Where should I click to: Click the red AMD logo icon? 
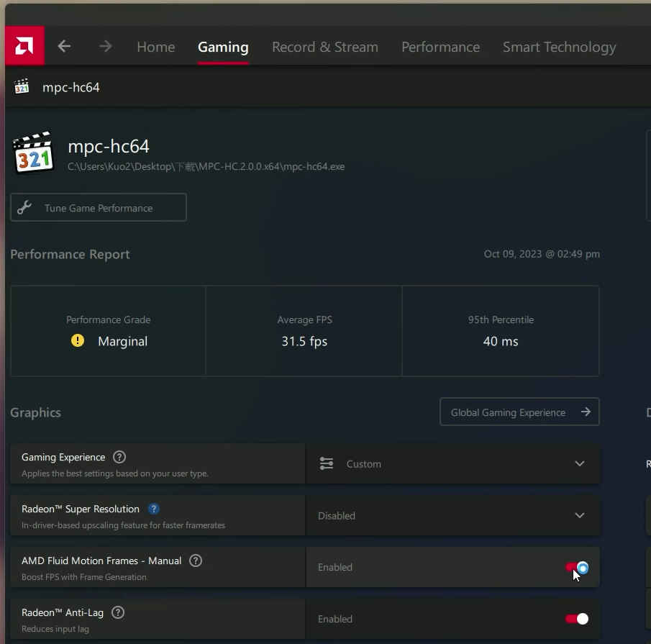pos(24,45)
